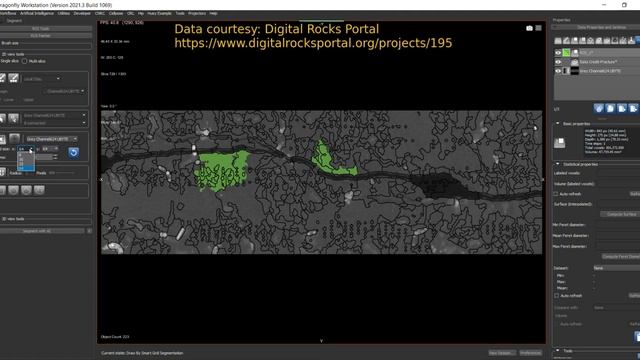Click the second round tool icon below Radius
This screenshot has height=360, width=640.
pos(13,190)
